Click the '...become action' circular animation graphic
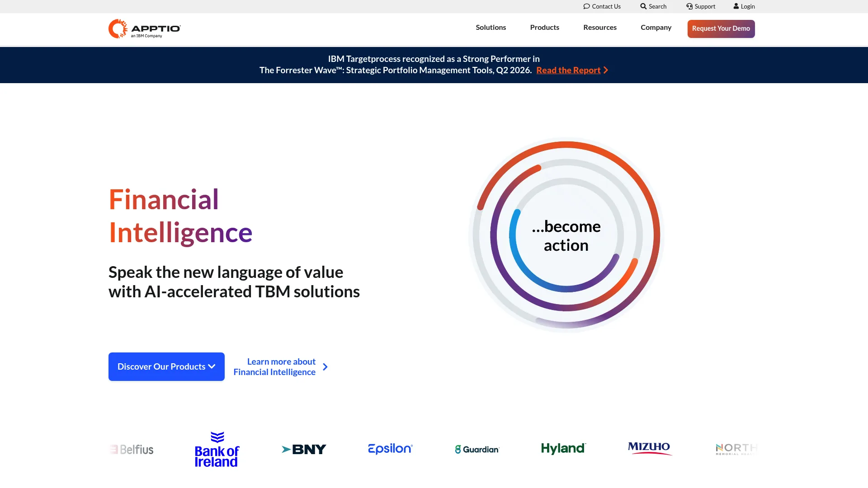Image resolution: width=868 pixels, height=488 pixels. click(566, 235)
